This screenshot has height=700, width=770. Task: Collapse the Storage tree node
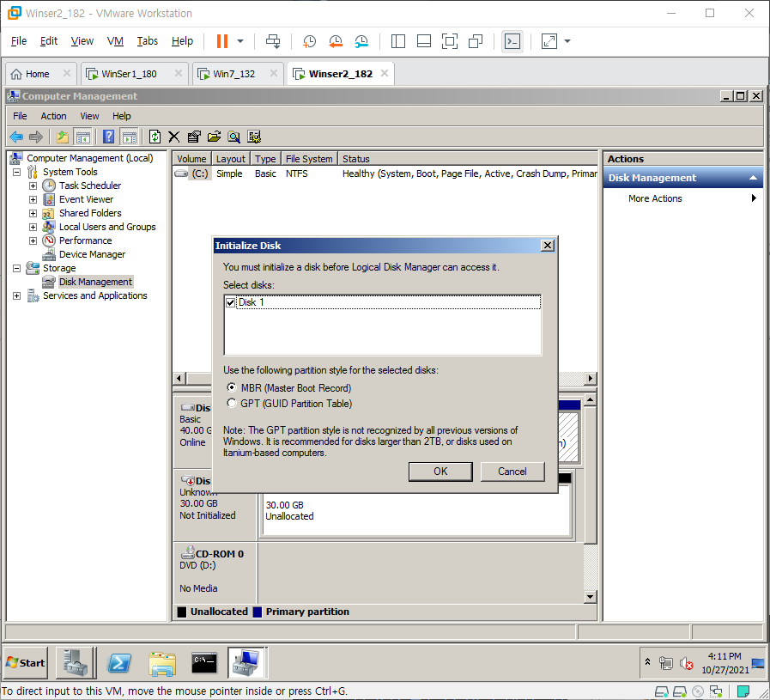[x=16, y=268]
